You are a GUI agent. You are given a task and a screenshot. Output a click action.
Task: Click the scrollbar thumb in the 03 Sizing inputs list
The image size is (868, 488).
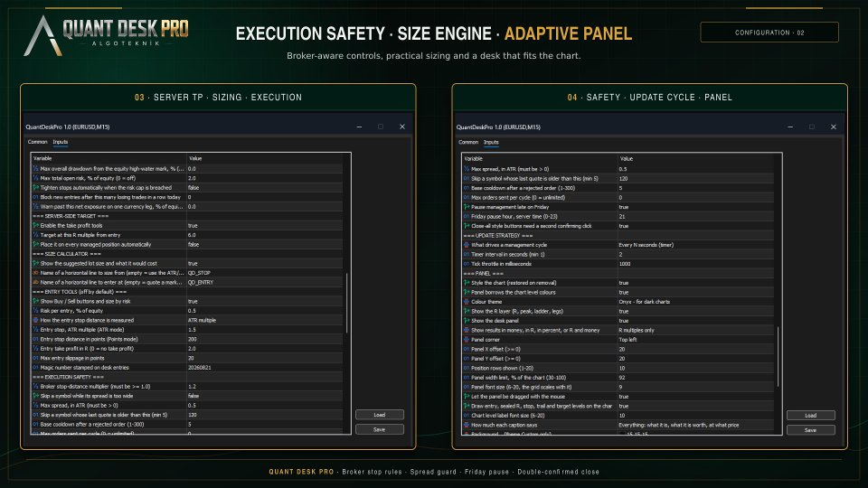click(x=347, y=304)
